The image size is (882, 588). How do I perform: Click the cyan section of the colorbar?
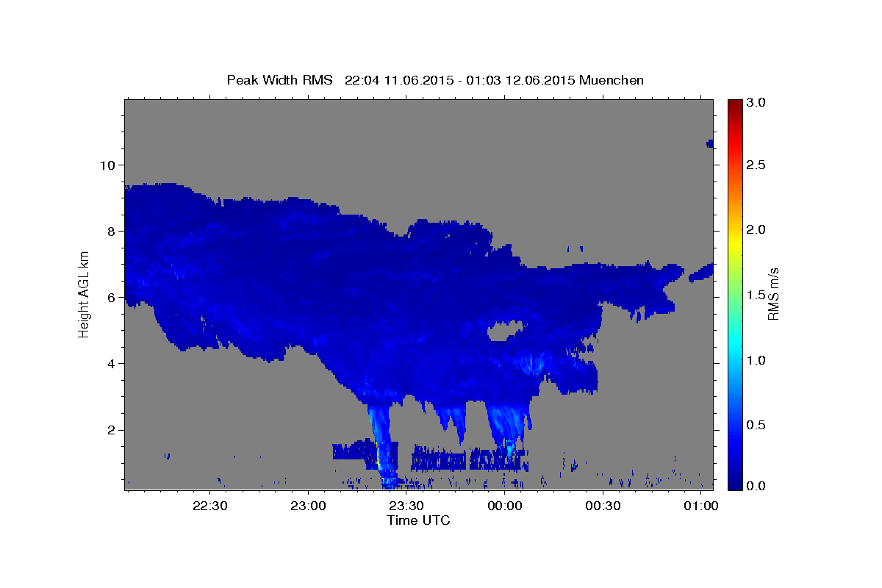(734, 345)
